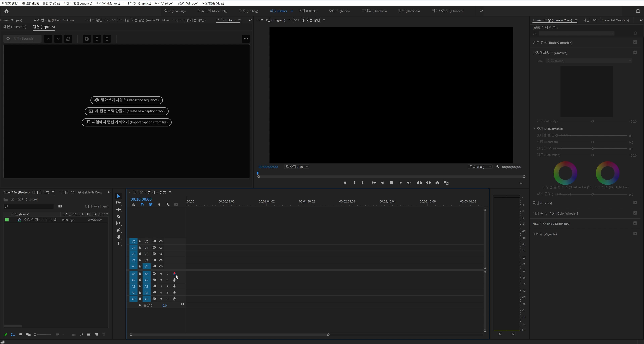Click the Transcribe sequence button
The height and width of the screenshot is (344, 644).
[x=126, y=100]
